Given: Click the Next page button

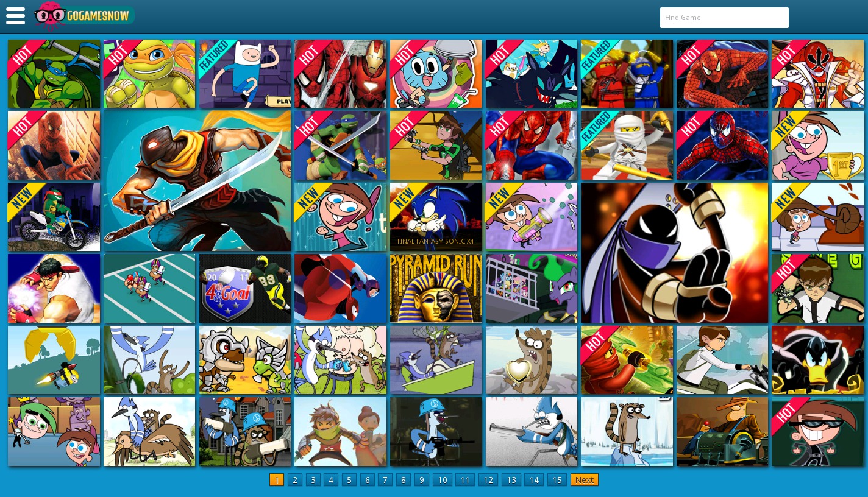Looking at the screenshot, I should click(x=584, y=480).
